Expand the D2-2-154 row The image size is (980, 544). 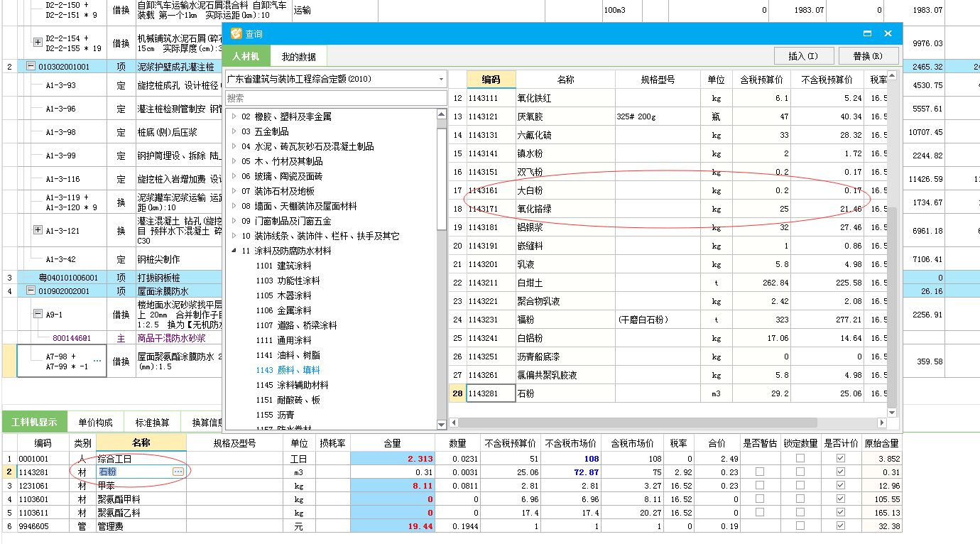(38, 43)
